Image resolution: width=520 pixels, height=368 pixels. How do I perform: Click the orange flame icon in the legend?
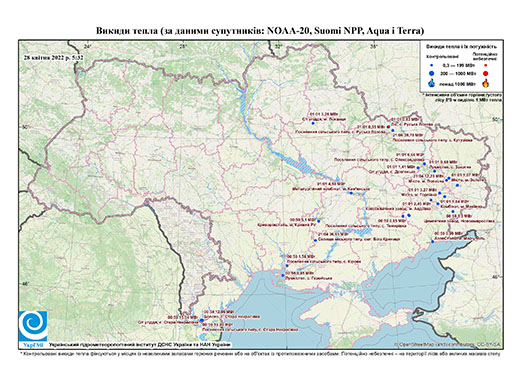(x=486, y=83)
